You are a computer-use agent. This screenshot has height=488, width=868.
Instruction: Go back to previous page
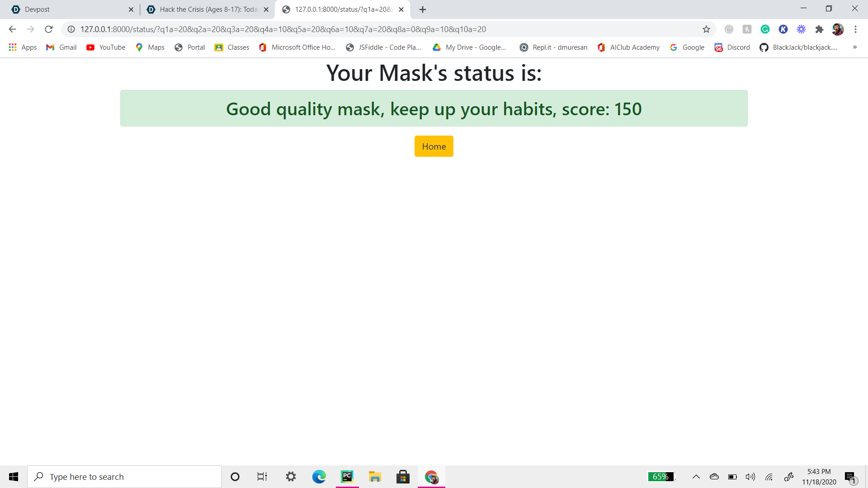[x=12, y=29]
